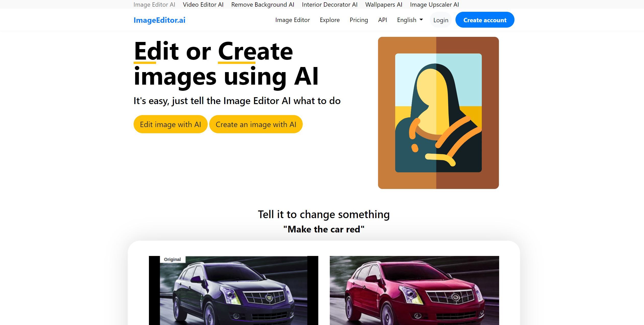Open the Pricing page

(359, 20)
